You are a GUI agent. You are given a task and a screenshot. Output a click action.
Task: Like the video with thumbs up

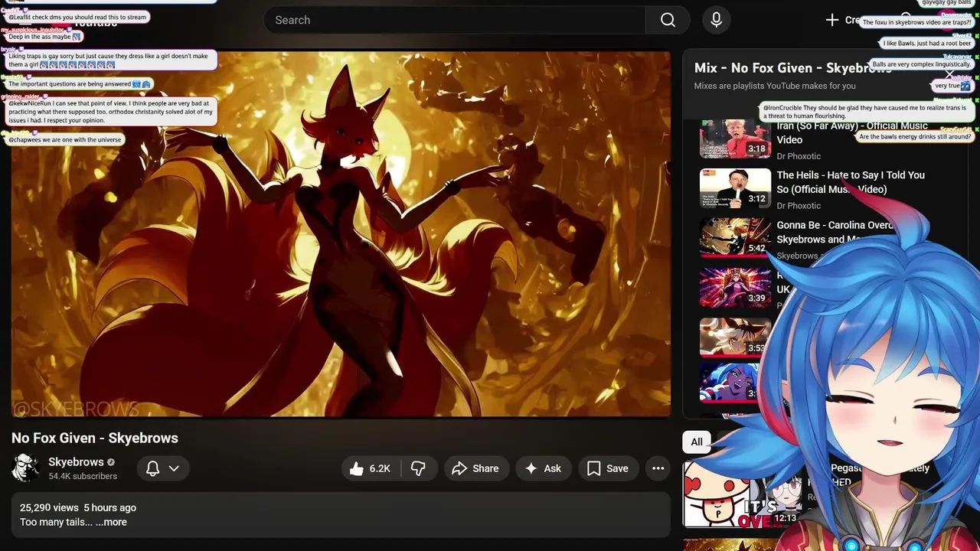pyautogui.click(x=371, y=468)
